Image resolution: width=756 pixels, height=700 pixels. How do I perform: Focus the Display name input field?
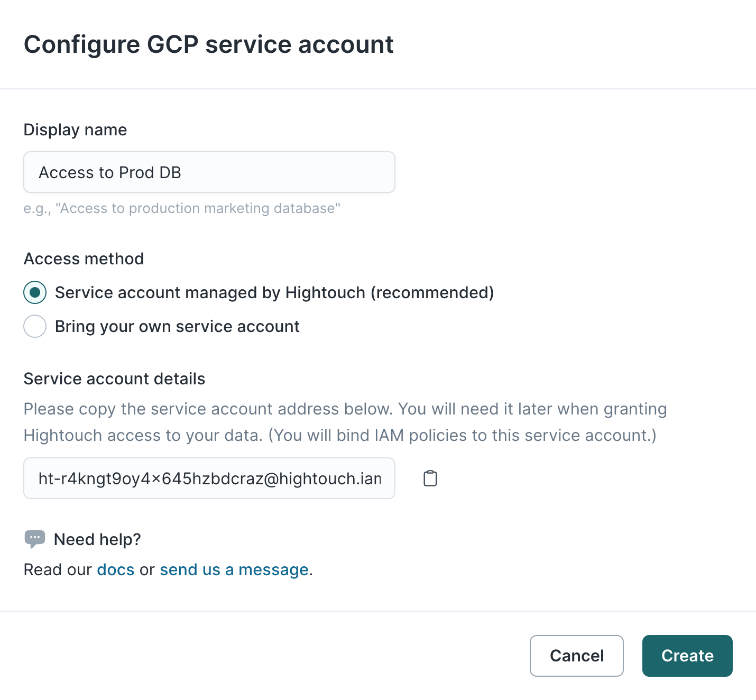pos(209,172)
